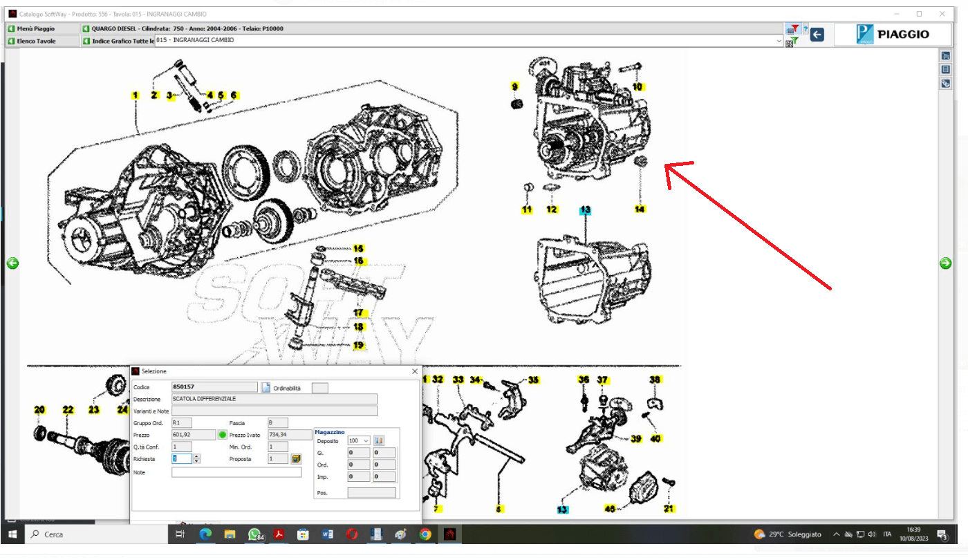968x560 pixels.
Task: Click the document icon next to Codice
Action: click(266, 388)
